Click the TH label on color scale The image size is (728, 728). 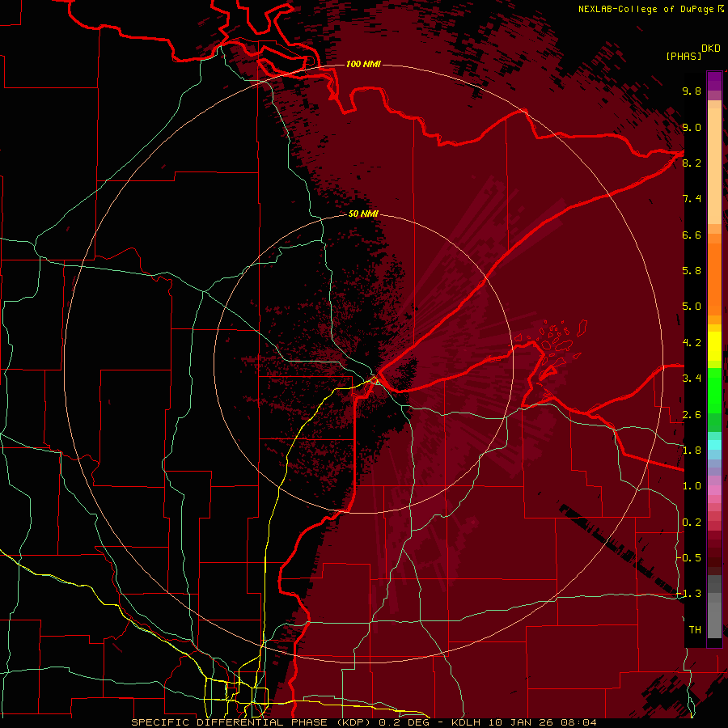(x=695, y=629)
